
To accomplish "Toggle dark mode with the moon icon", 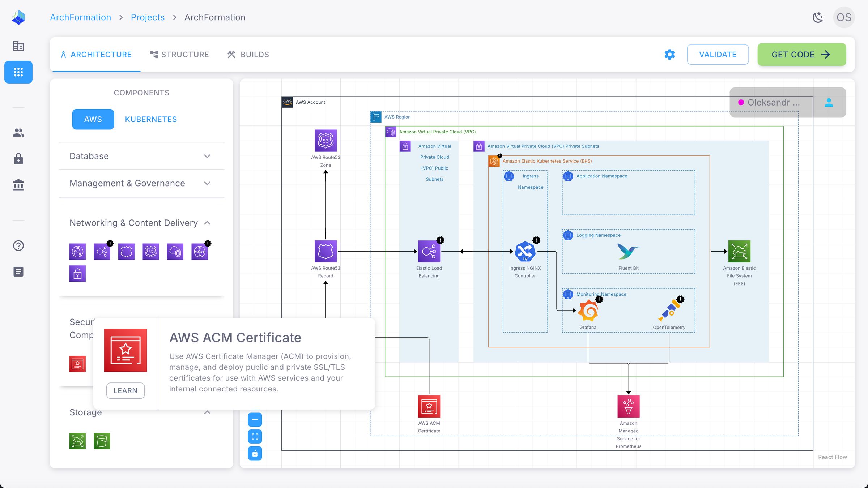I will coord(818,17).
